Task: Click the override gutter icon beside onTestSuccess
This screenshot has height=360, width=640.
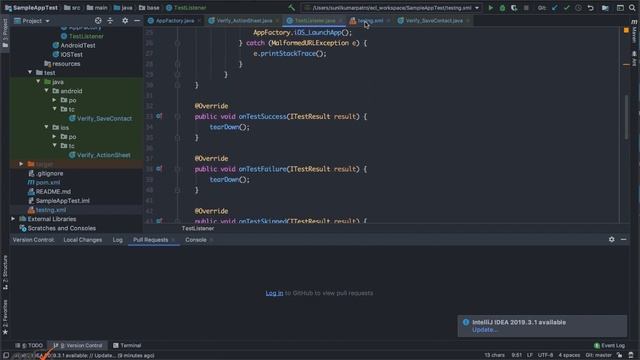Action: point(159,116)
